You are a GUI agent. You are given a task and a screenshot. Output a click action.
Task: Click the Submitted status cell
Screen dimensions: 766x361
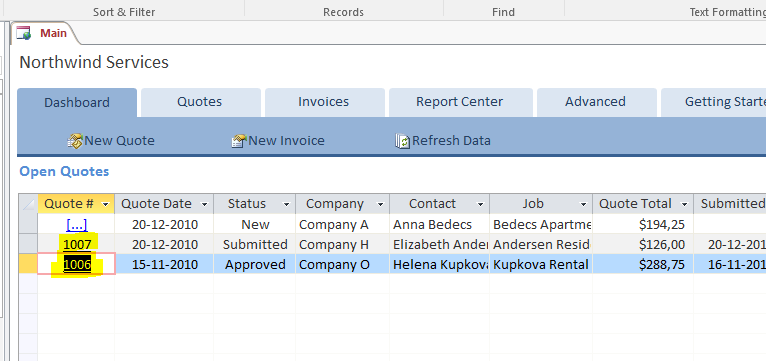[255, 244]
